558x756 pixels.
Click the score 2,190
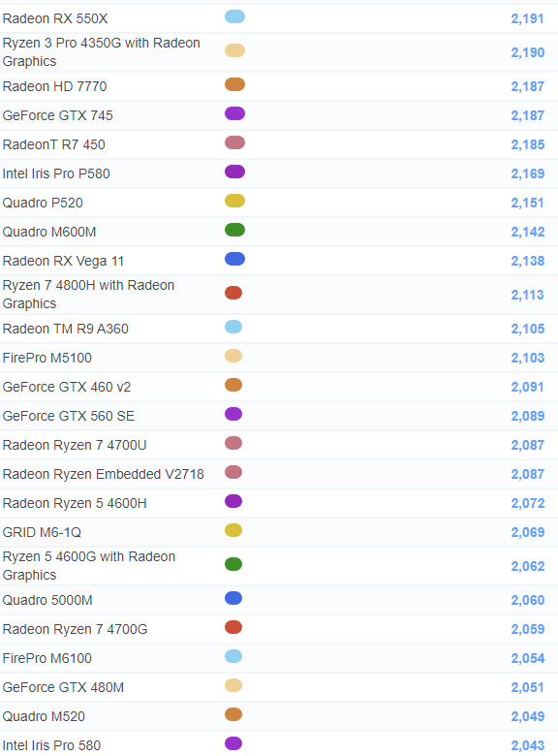tap(527, 52)
